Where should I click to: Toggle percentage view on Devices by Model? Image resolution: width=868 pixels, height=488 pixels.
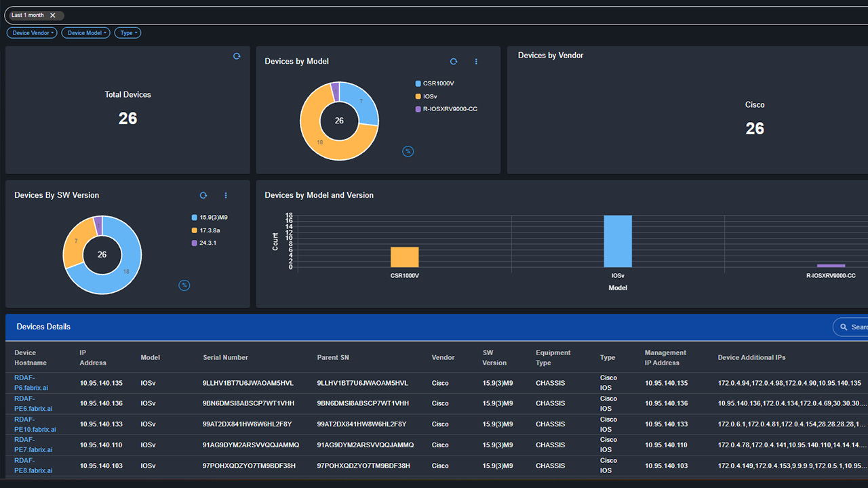click(x=408, y=151)
